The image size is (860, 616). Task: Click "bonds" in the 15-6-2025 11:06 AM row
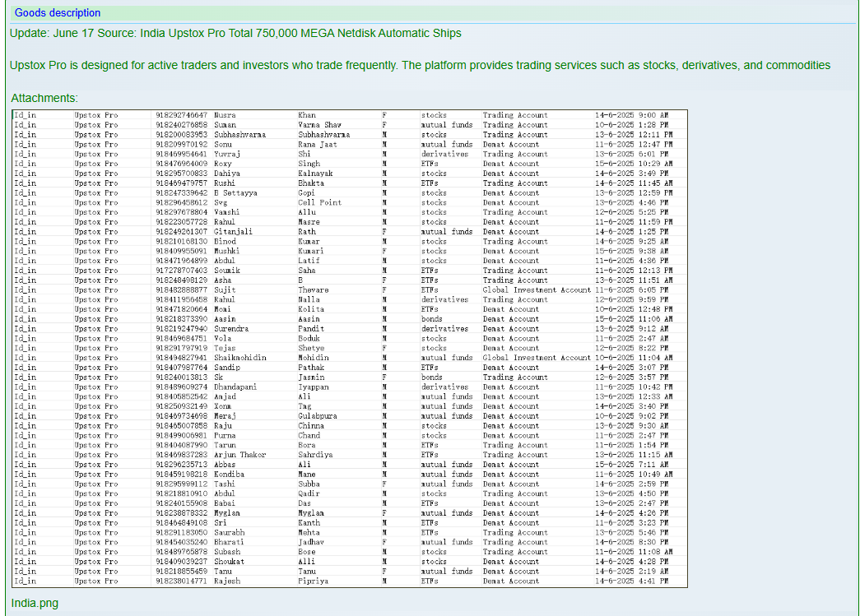click(x=431, y=319)
